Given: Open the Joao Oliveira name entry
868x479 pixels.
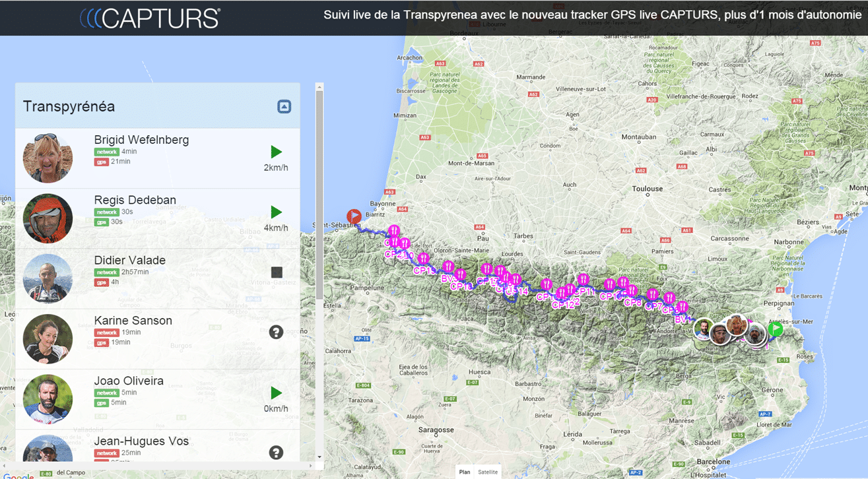Looking at the screenshot, I should [129, 381].
